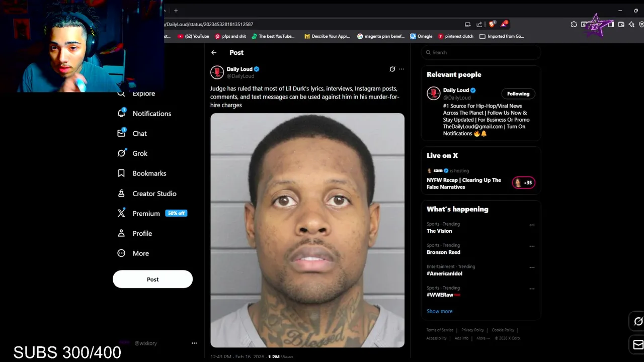The height and width of the screenshot is (362, 644).
Task: Click the Creator Studio icon
Action: (x=121, y=193)
